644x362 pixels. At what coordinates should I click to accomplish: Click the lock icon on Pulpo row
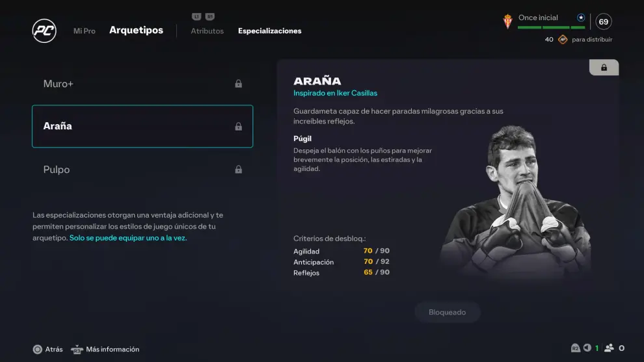[x=238, y=169]
